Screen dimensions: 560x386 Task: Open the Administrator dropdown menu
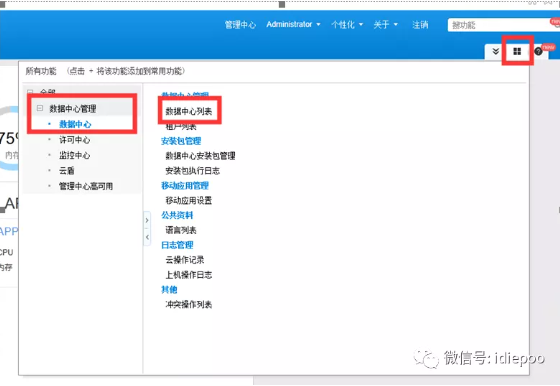[293, 24]
